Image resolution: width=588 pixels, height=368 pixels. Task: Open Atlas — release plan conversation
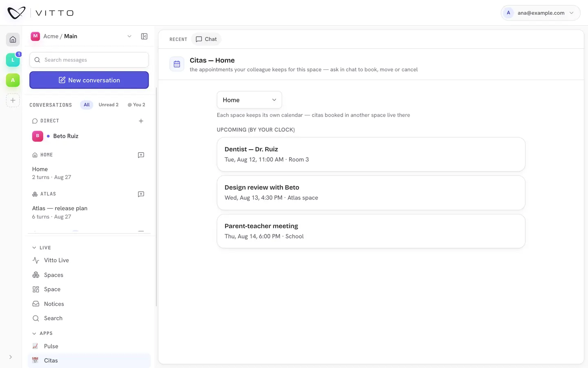(x=89, y=212)
